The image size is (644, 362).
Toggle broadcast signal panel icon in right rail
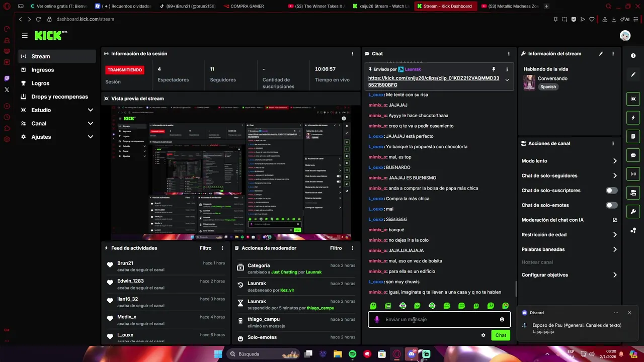point(633,174)
